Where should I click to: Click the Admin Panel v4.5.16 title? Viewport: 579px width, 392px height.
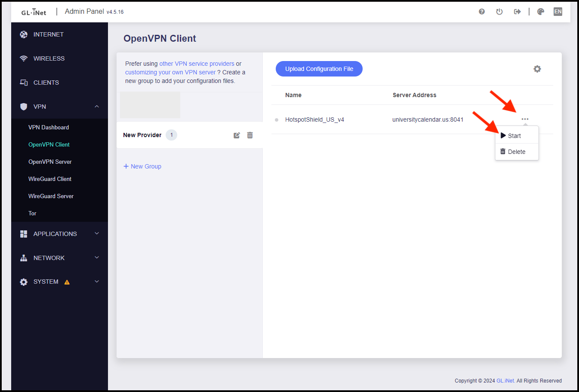pyautogui.click(x=94, y=12)
